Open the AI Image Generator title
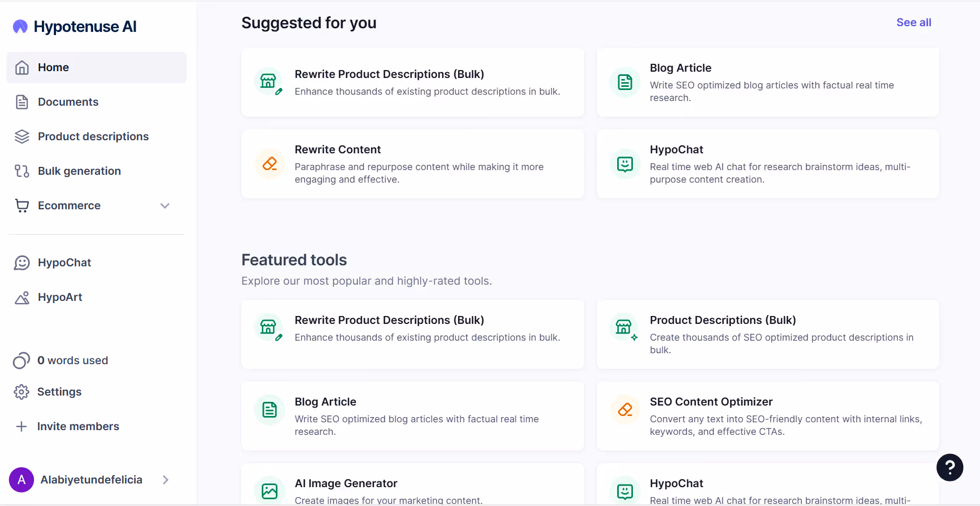The image size is (980, 506). (x=346, y=483)
